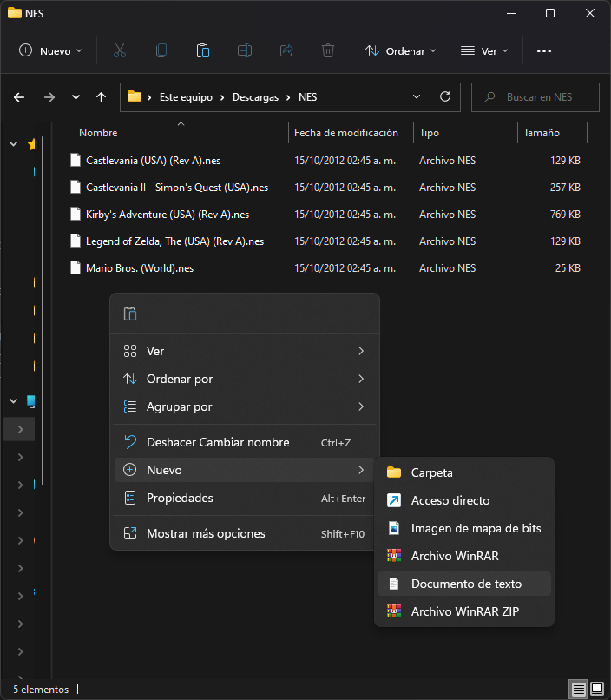Open Ordenar por submenu
This screenshot has width=611, height=700.
point(245,379)
